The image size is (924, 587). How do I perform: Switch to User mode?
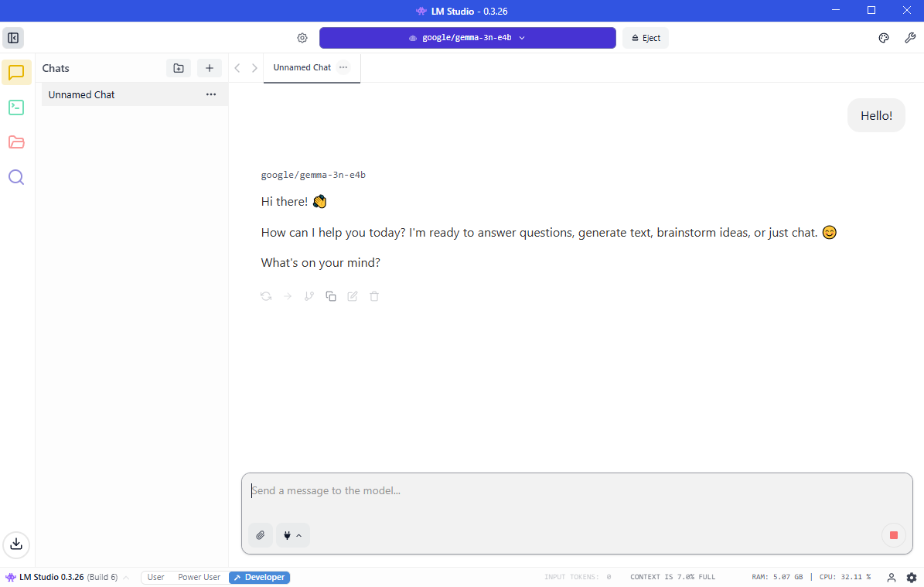155,578
